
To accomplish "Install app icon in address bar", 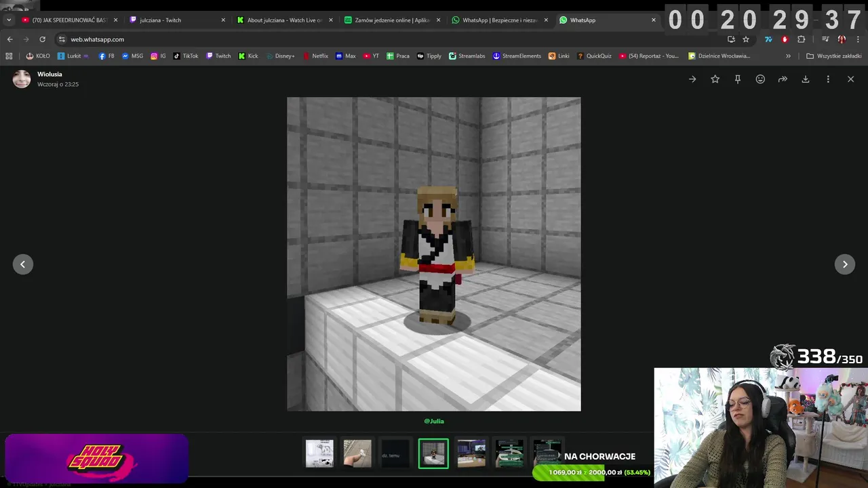I will (x=731, y=39).
